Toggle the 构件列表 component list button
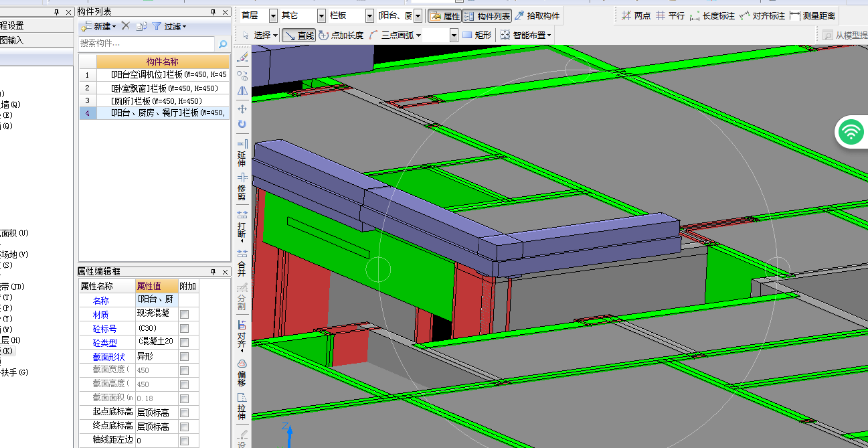The image size is (868, 448). pyautogui.click(x=487, y=15)
